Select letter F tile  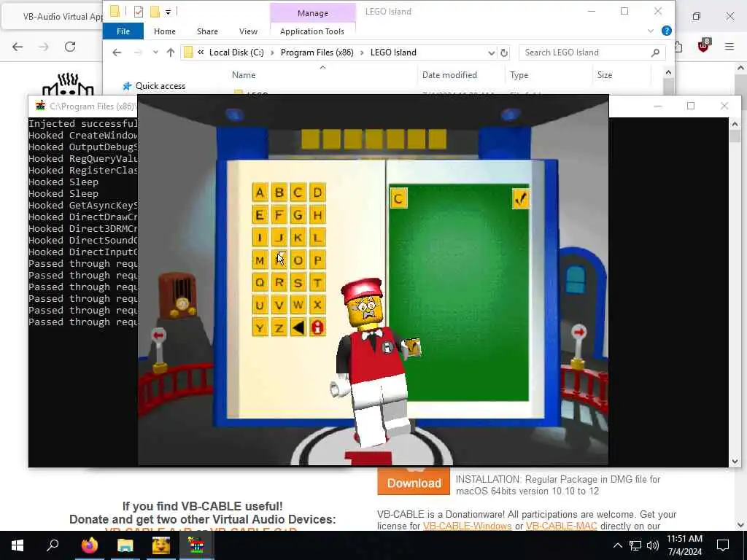pyautogui.click(x=279, y=215)
